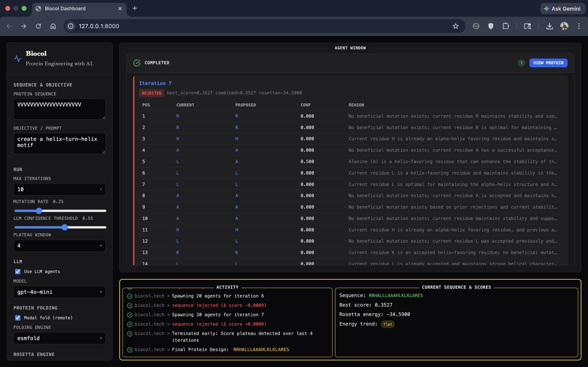
Task: Click the Ask Gemini button
Action: click(562, 9)
